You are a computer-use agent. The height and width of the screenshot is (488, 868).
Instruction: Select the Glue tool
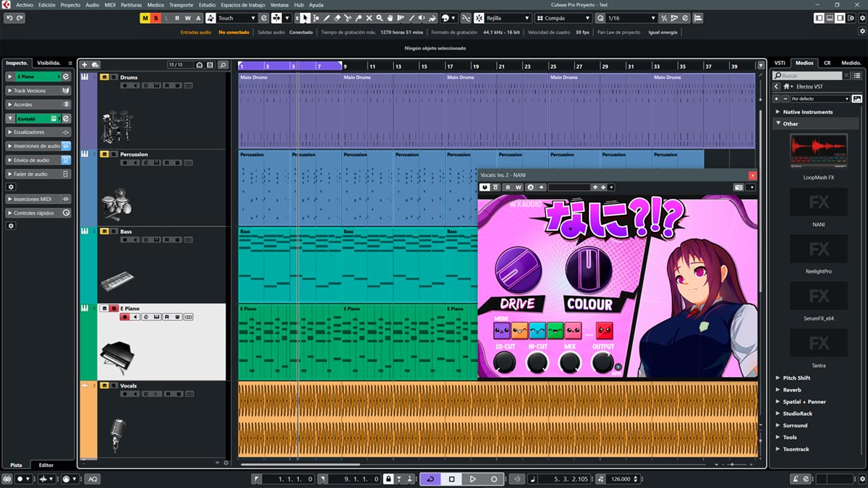pyautogui.click(x=359, y=18)
